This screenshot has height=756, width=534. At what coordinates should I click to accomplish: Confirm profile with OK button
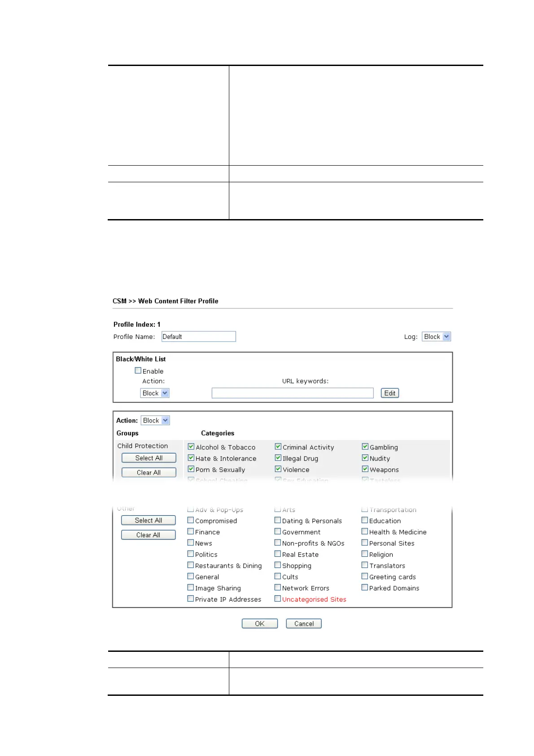[x=260, y=624]
